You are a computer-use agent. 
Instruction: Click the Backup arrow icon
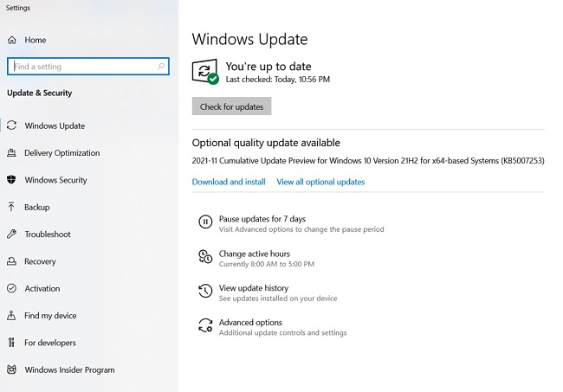click(x=11, y=207)
